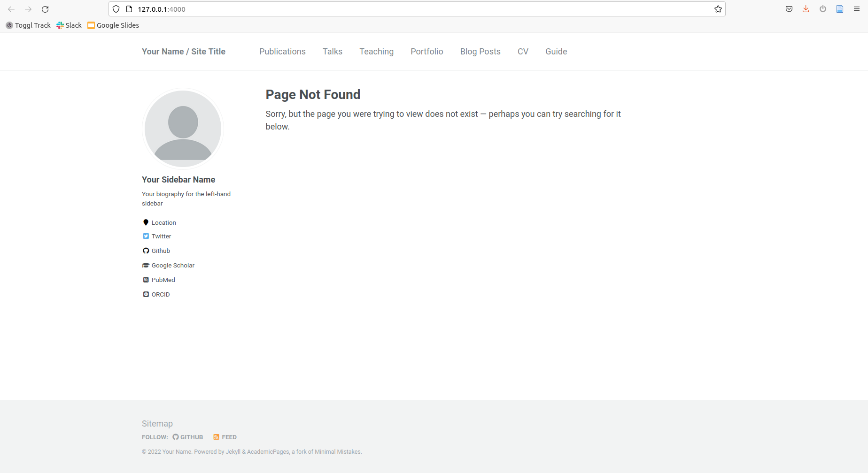Click the Github octocat icon in sidebar

(x=146, y=251)
